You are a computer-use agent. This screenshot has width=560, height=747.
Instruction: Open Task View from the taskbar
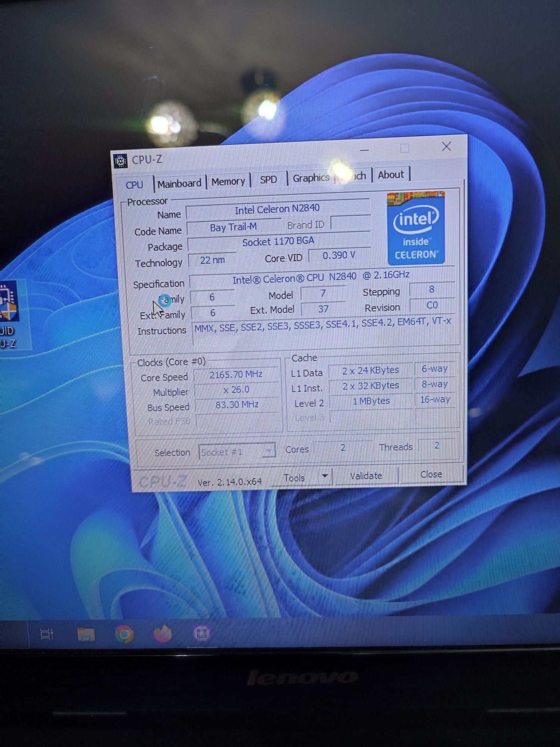point(47,634)
